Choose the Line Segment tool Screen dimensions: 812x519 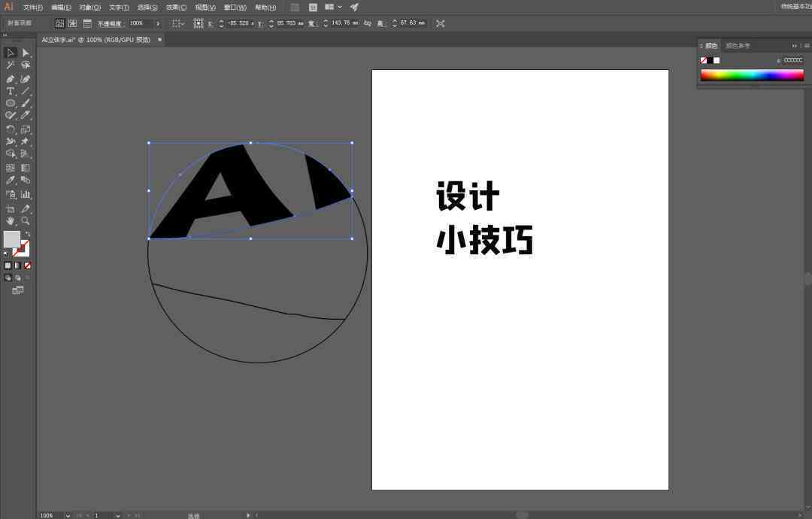[26, 91]
